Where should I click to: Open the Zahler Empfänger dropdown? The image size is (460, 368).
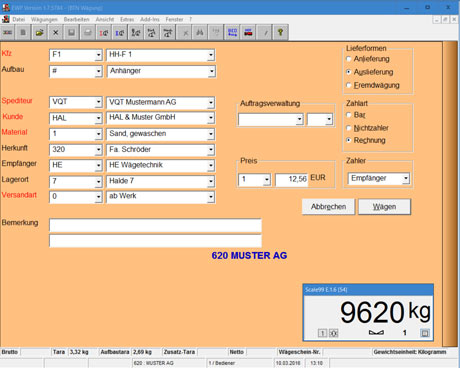click(406, 178)
